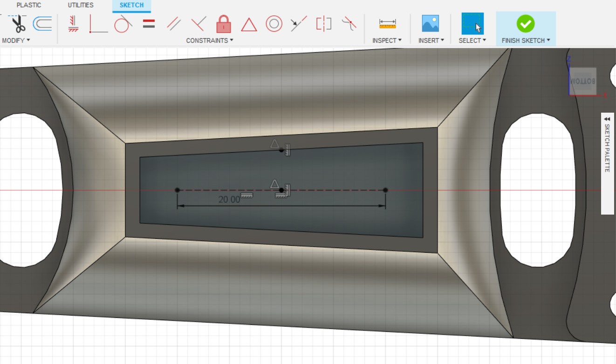Choose the Symmetry constraint tool
This screenshot has height=364, width=616.
(x=323, y=24)
